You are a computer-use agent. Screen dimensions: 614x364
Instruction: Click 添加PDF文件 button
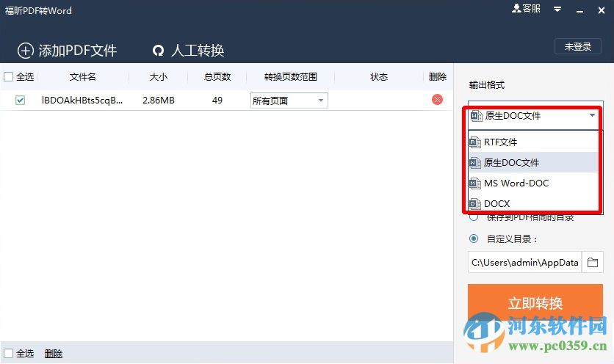(x=68, y=51)
